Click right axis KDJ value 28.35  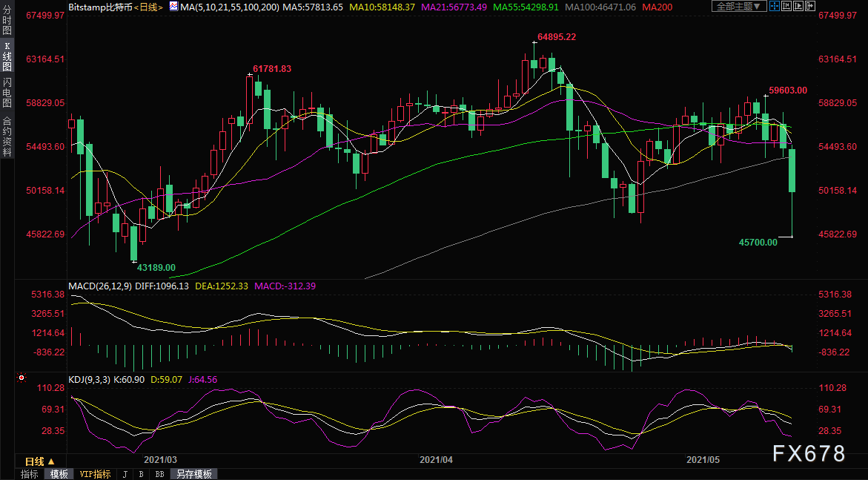(829, 431)
